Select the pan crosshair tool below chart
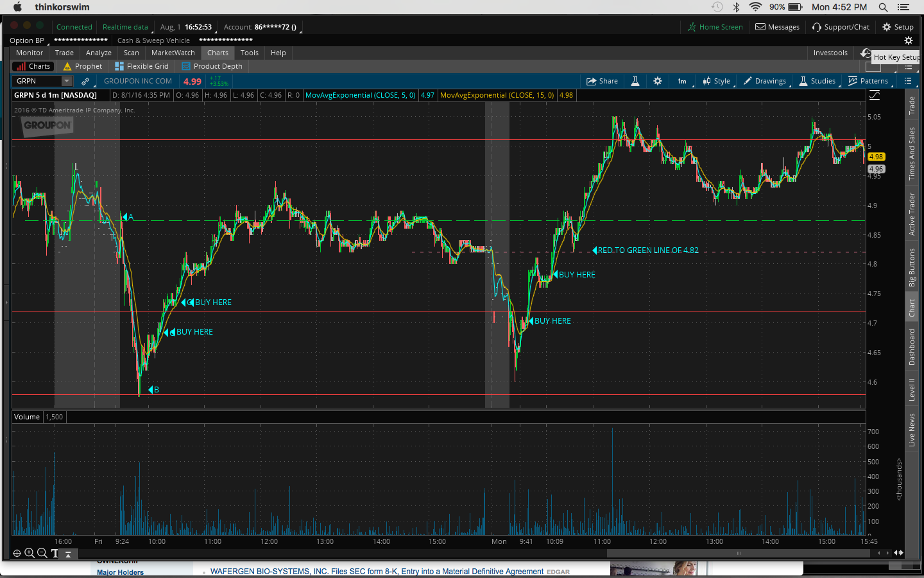This screenshot has height=578, width=924. (x=17, y=553)
